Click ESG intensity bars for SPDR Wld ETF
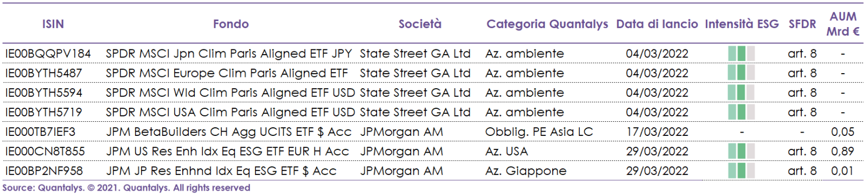This screenshot has width=868, height=196. tap(741, 93)
